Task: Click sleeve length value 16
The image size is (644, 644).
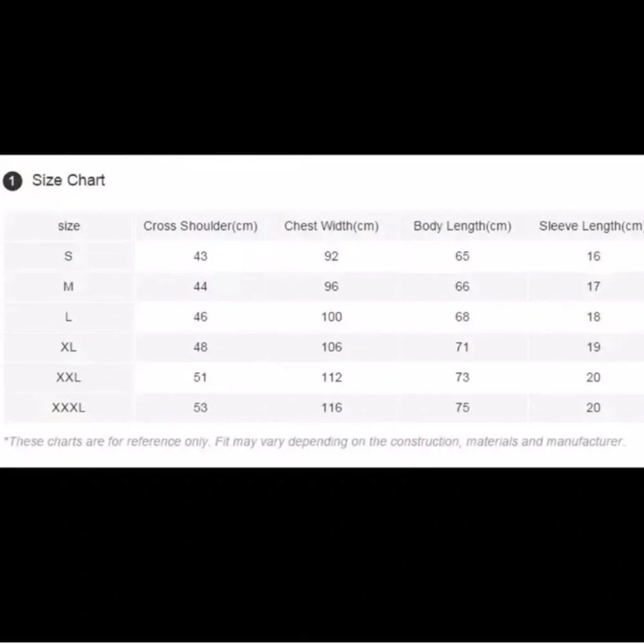Action: pyautogui.click(x=594, y=256)
